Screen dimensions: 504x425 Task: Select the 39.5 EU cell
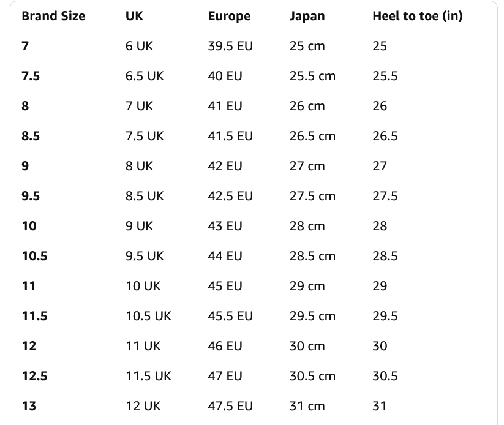(230, 46)
